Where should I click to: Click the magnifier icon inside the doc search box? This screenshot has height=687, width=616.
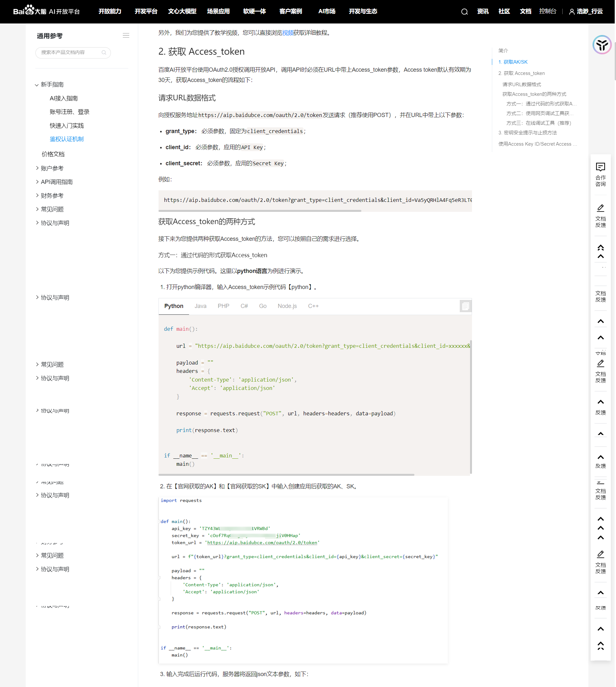coord(104,52)
